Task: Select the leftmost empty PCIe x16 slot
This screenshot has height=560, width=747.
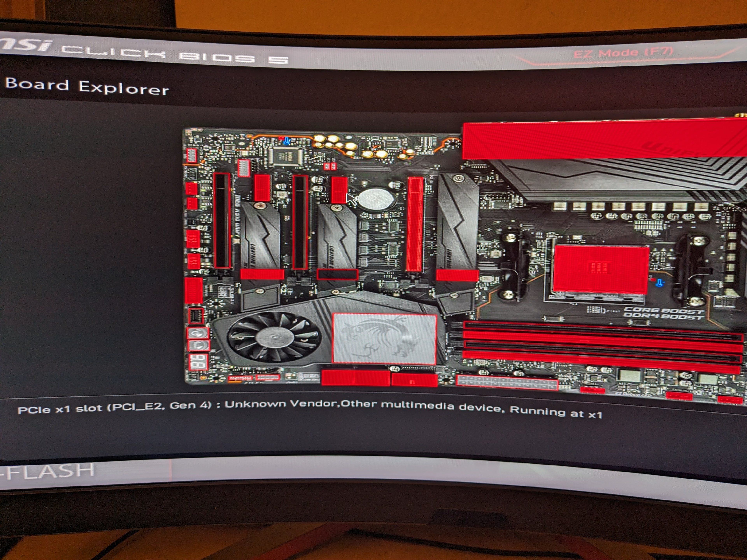Action: pos(222,220)
